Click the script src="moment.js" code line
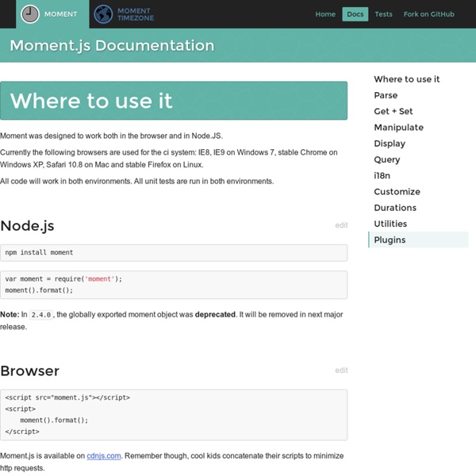476x476 pixels. tap(67, 397)
